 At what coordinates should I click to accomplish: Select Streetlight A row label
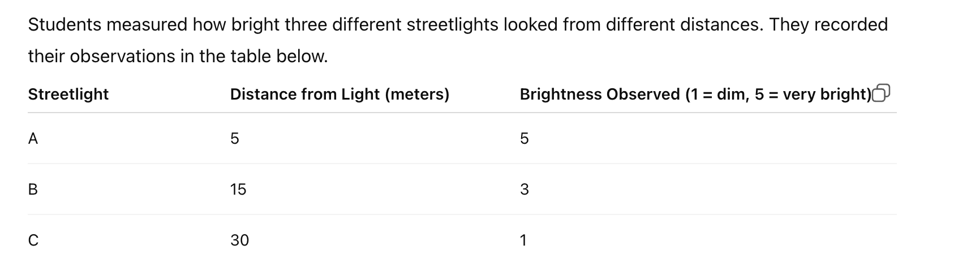pos(33,138)
